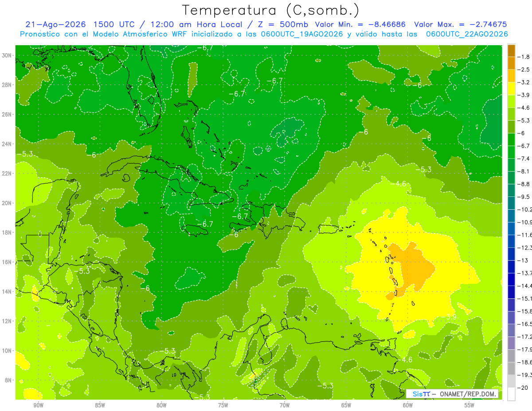Viewport: 532px width, 411px height.
Task: Click the '75W' longitude axis label
Action: [x=223, y=406]
